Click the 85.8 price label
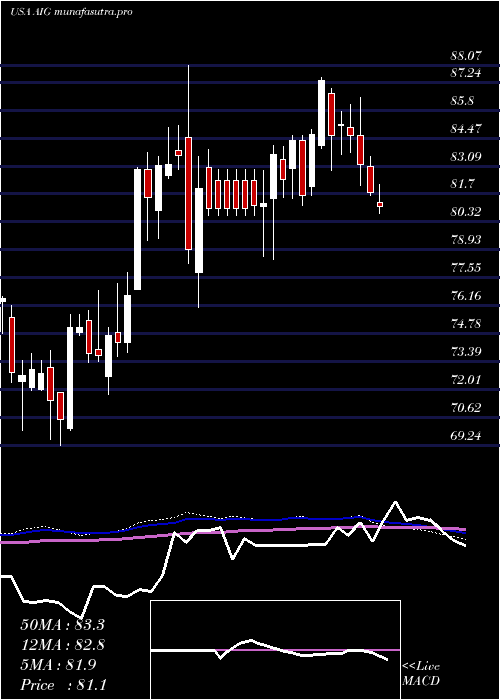The height and width of the screenshot is (700, 500). point(462,101)
